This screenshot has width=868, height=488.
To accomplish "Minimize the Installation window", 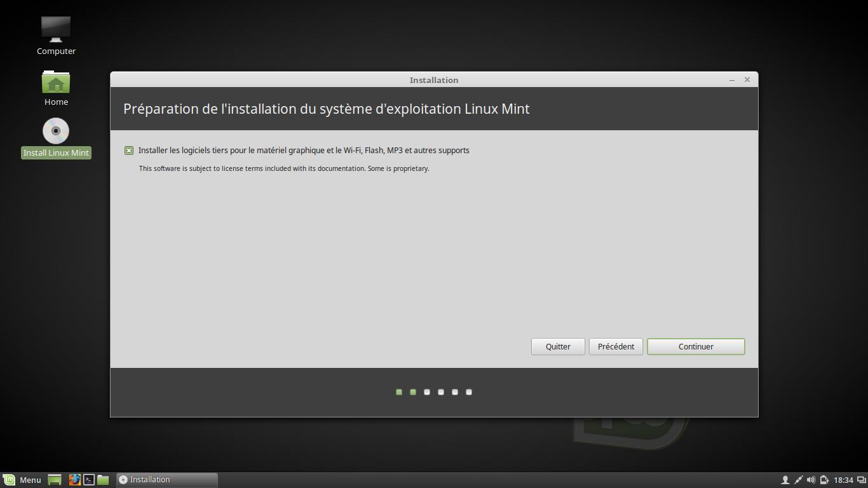I will point(732,80).
